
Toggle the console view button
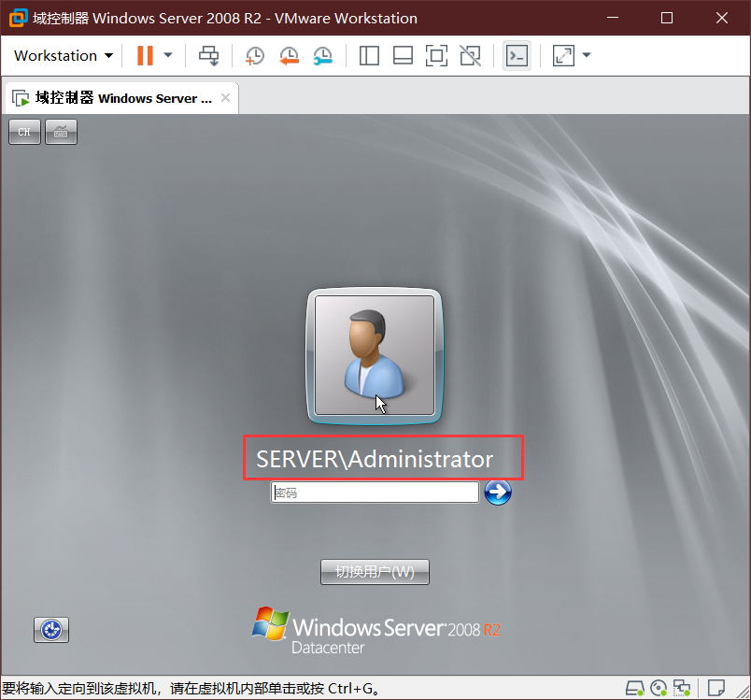click(517, 55)
